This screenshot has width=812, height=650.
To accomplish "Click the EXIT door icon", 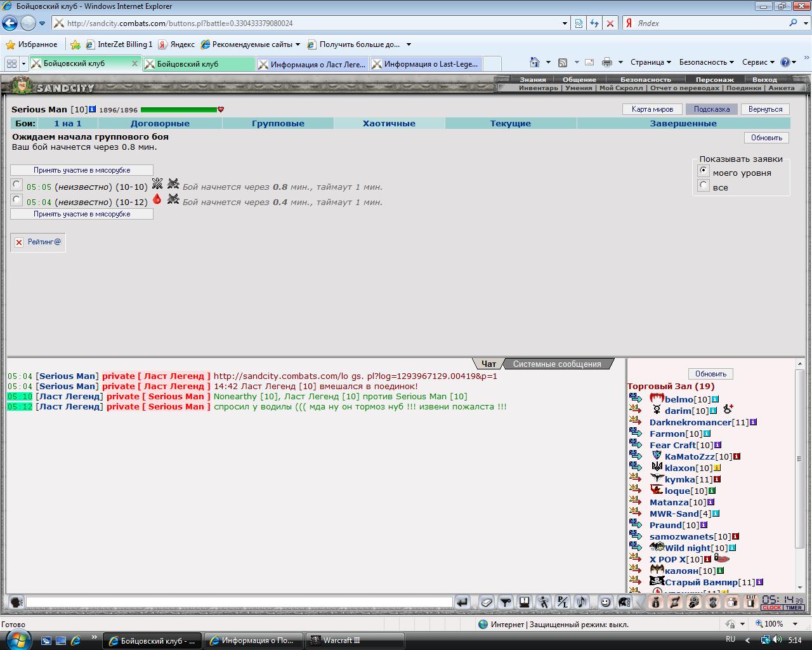I will tap(751, 602).
